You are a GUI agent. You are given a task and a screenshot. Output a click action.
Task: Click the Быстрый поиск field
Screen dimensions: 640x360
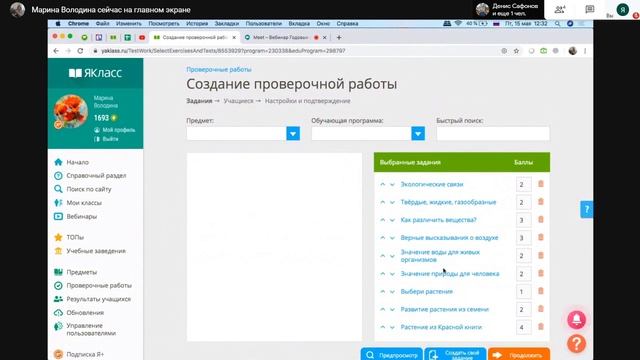pyautogui.click(x=493, y=133)
